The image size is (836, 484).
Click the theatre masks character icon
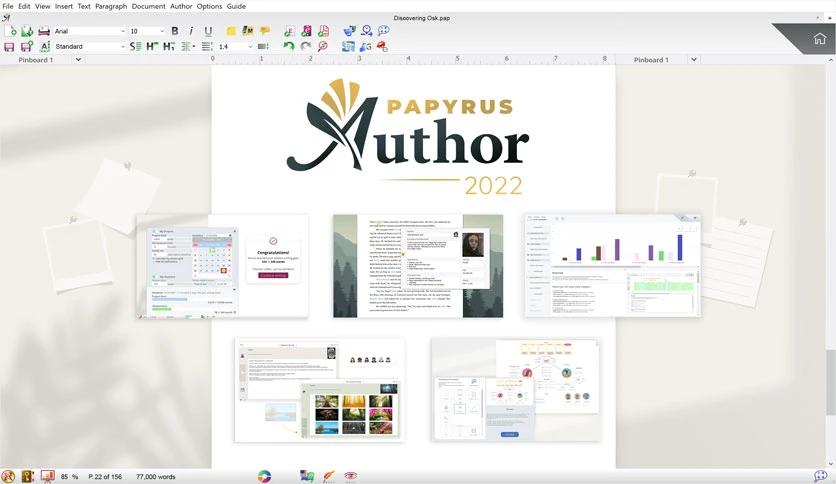coord(349,31)
